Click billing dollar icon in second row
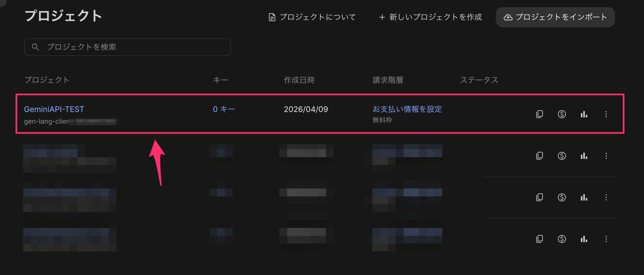Image resolution: width=644 pixels, height=275 pixels. (x=562, y=156)
